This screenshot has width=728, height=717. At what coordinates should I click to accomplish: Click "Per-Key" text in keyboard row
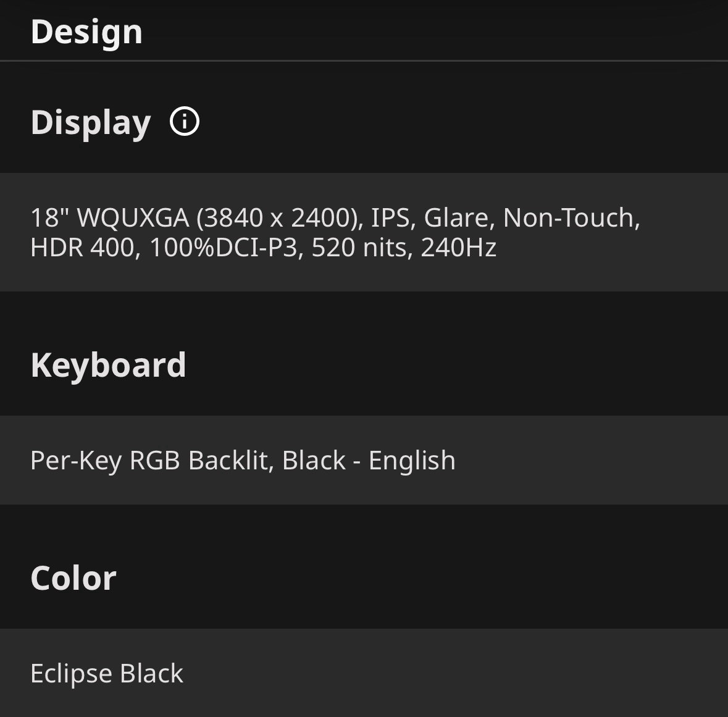(76, 461)
